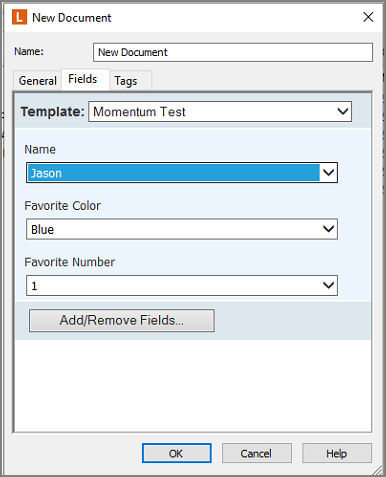This screenshot has height=477, width=386.
Task: Expand the Template dropdown arrow
Action: (343, 111)
